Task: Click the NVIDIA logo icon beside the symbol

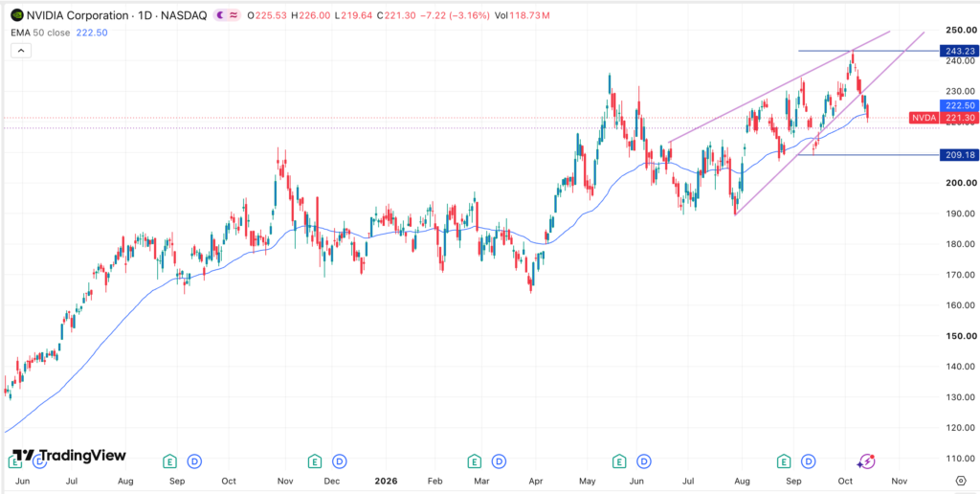Action: [17, 15]
